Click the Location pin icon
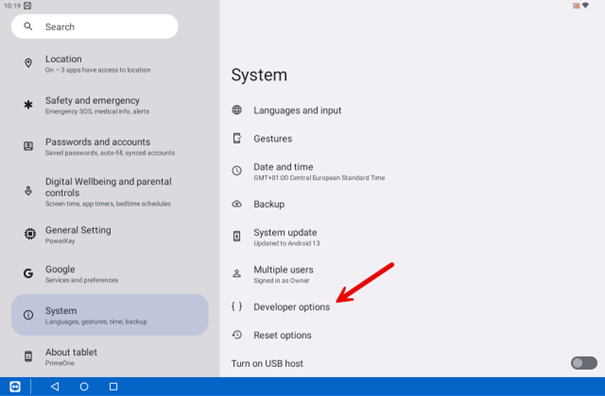The width and height of the screenshot is (605, 396). point(28,63)
